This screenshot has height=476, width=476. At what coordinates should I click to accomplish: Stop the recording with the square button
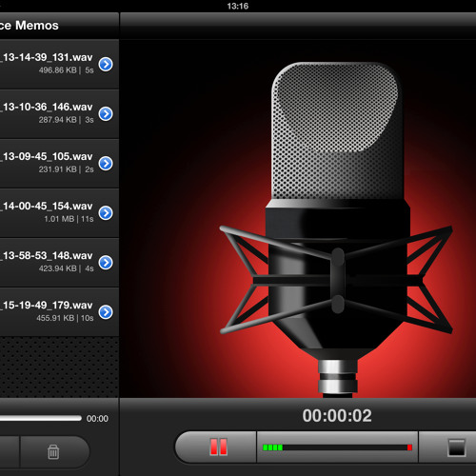pos(456,447)
